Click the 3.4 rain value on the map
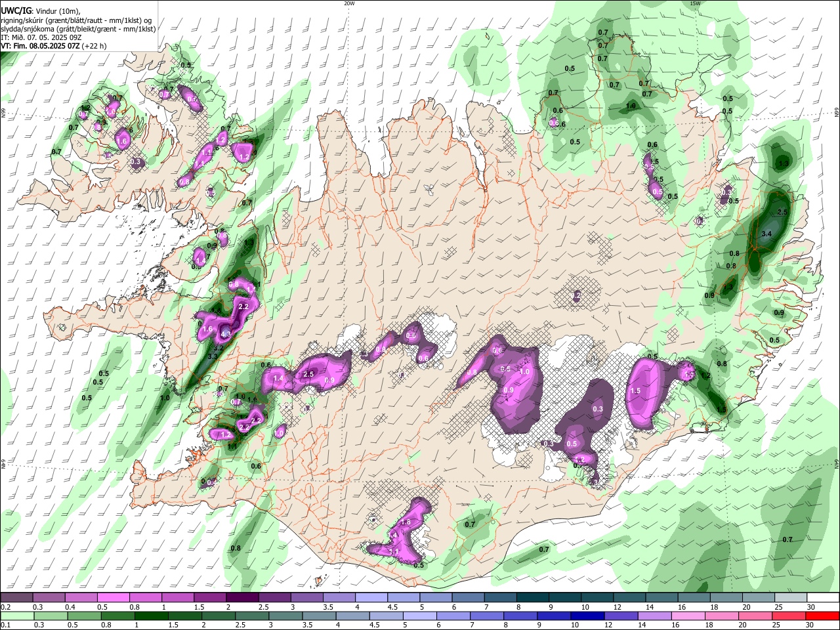Screen dimensions: 840x630 pyautogui.click(x=766, y=234)
